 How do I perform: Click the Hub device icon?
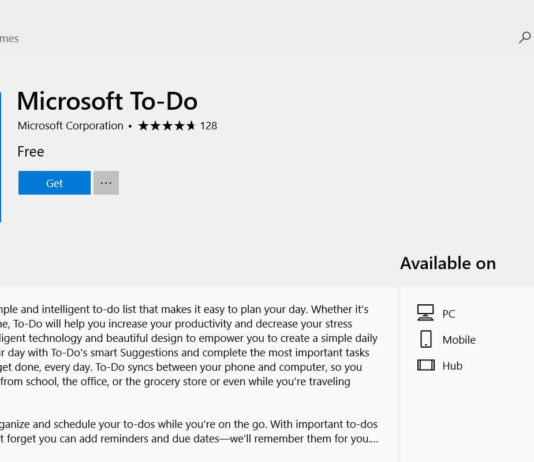[426, 365]
